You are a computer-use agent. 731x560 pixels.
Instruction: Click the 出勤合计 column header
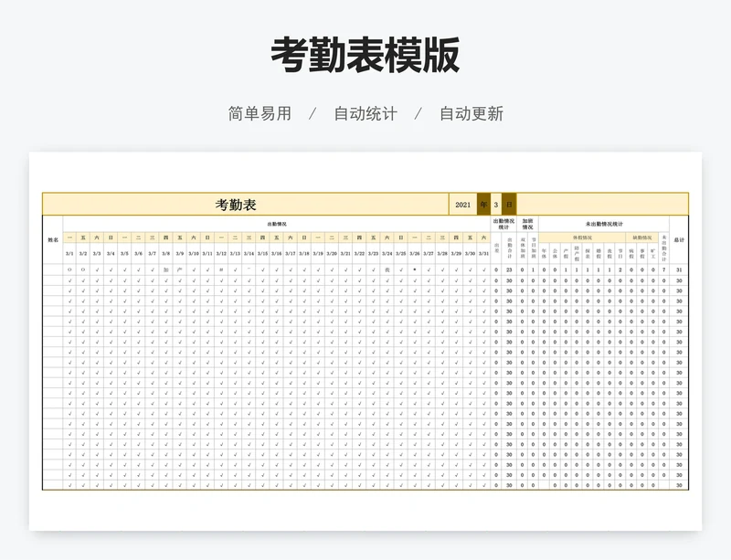pos(509,248)
